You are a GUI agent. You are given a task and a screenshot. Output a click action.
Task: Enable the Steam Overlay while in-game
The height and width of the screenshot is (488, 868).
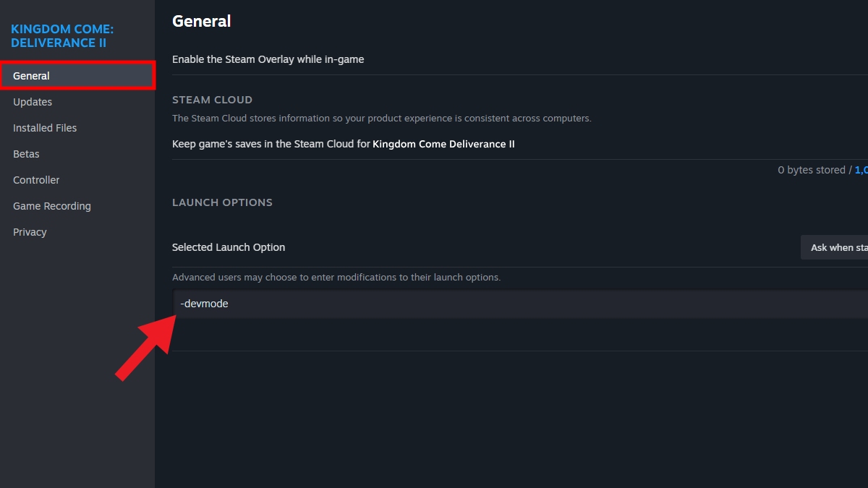tap(268, 59)
